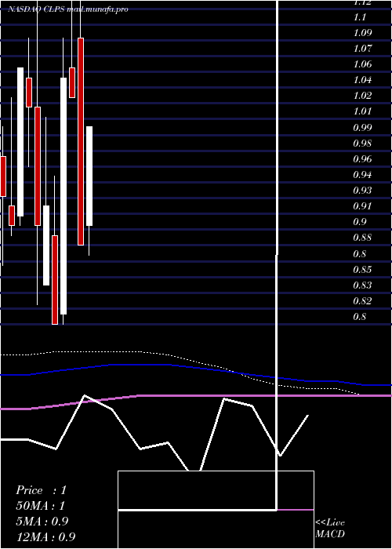Click the red candle bottoming near 0.8
This screenshot has width=392, height=549.
[x=55, y=280]
